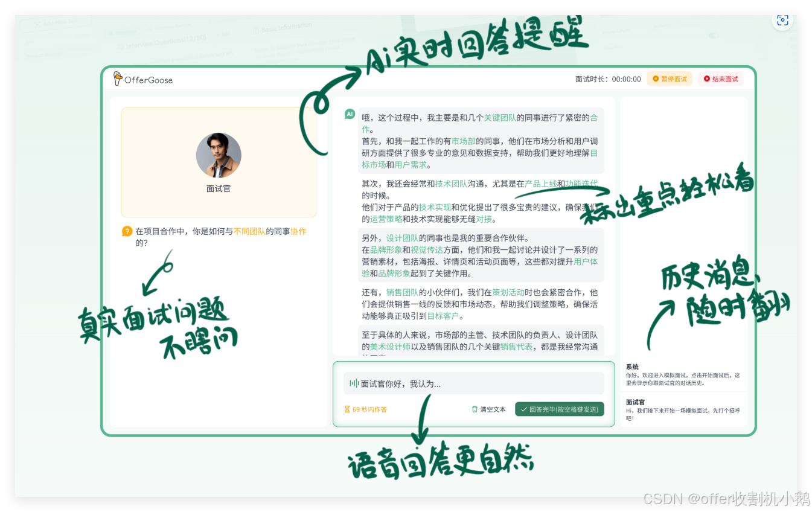This screenshot has width=812, height=512.
Task: Submit the answer with 回答完毕 button
Action: coord(559,409)
